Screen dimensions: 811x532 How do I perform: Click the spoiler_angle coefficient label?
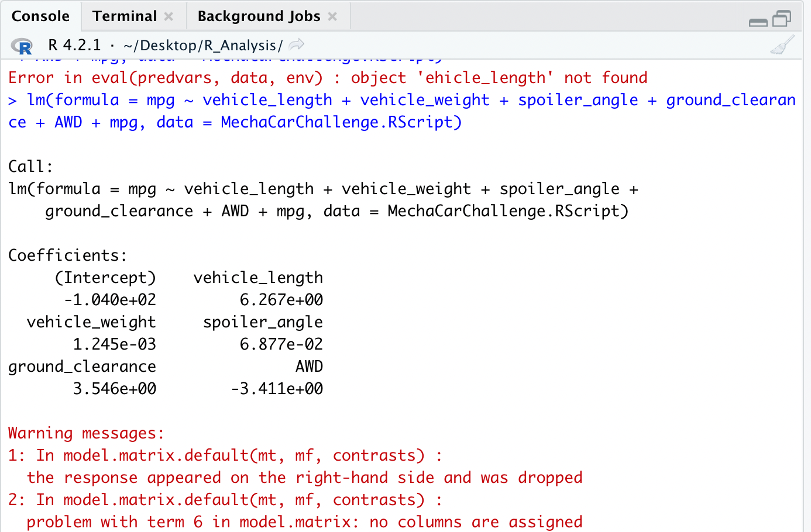263,322
